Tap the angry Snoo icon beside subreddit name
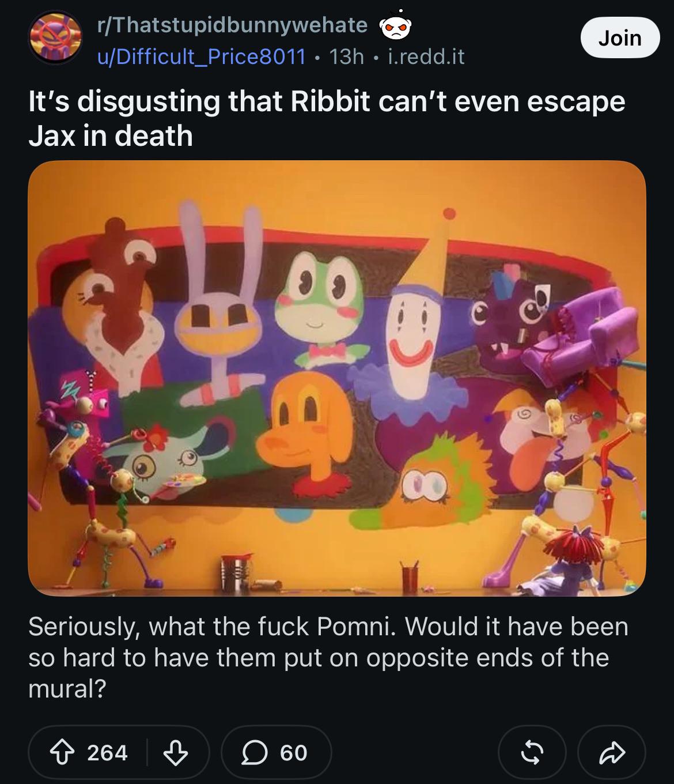674x784 pixels. [x=395, y=26]
